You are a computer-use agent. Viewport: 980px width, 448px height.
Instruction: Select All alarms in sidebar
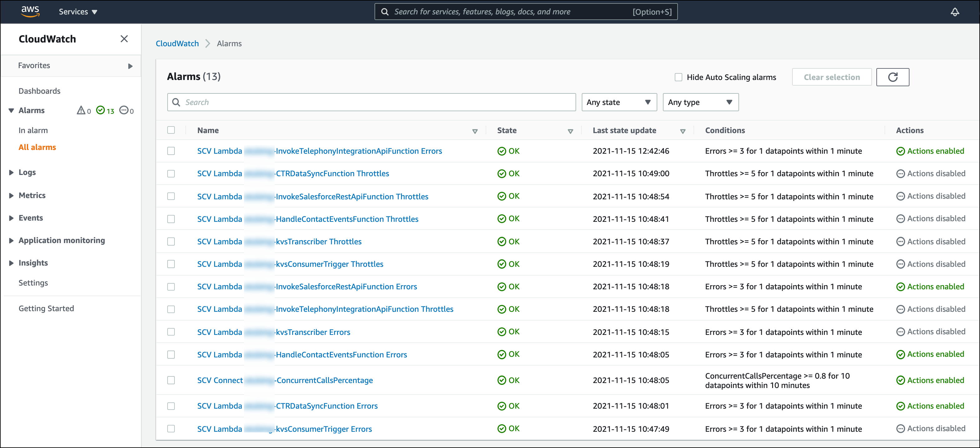[x=37, y=147]
